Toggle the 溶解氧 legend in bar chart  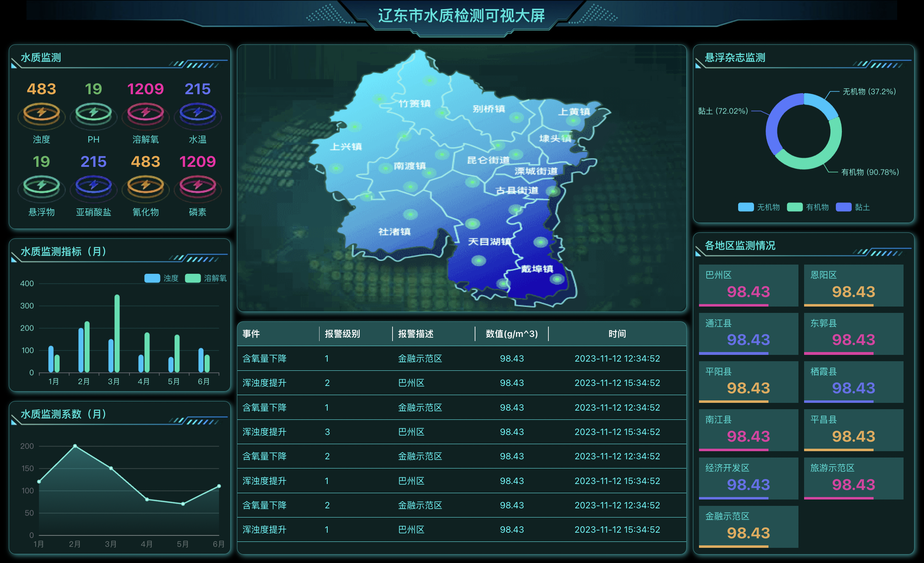pos(193,278)
